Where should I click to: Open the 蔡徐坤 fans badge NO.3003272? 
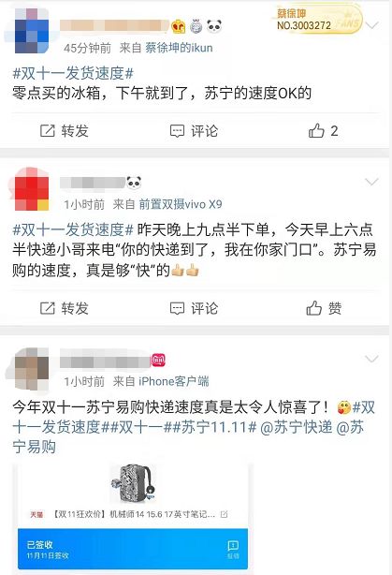click(317, 20)
